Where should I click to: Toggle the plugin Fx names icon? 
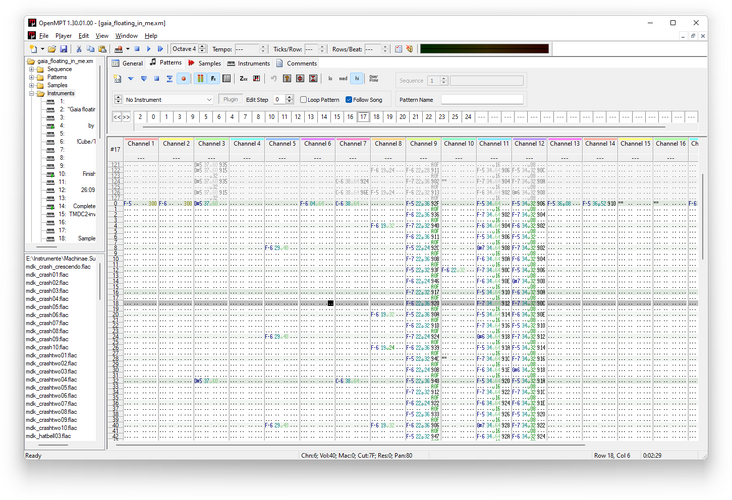coord(213,79)
